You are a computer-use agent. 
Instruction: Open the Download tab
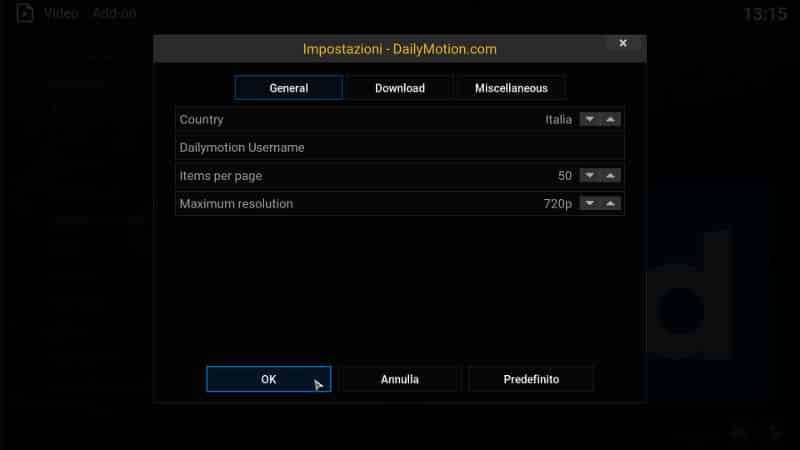coord(399,88)
